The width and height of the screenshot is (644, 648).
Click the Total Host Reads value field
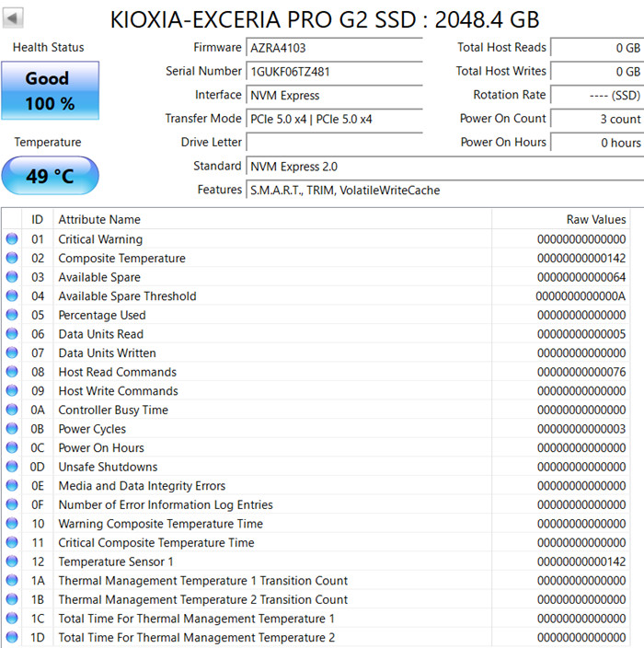pos(597,48)
